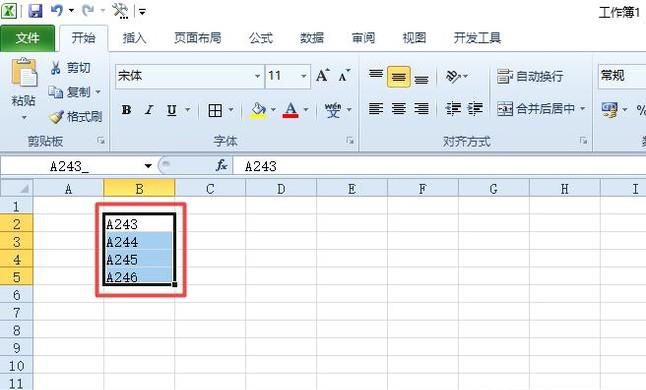The width and height of the screenshot is (646, 390).
Task: Open the Undo history dropdown arrow
Action: pos(71,11)
